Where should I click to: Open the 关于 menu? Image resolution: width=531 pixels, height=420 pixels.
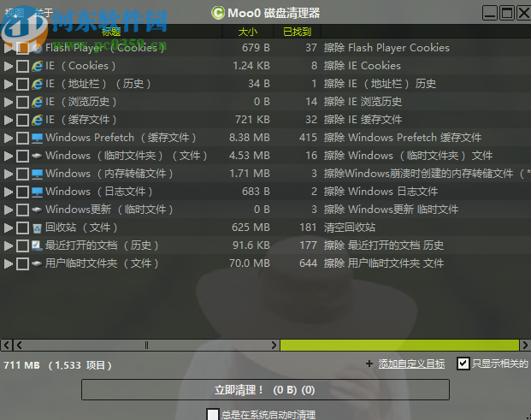tap(44, 13)
